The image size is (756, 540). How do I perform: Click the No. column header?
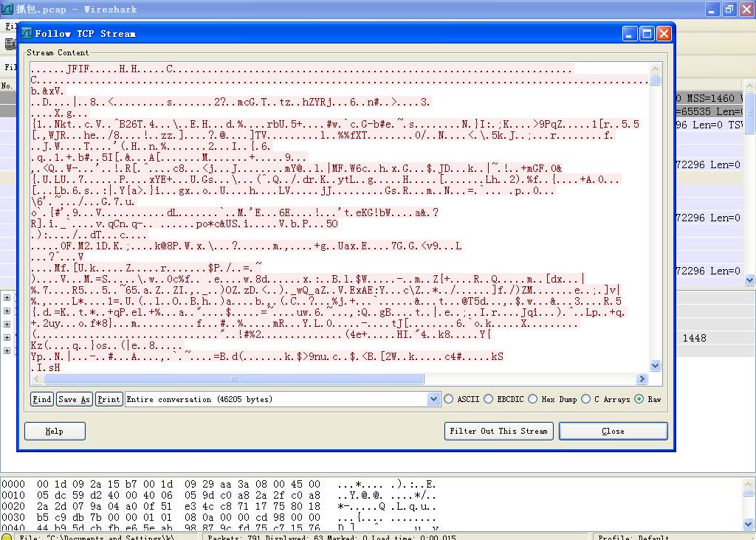pos(7,86)
